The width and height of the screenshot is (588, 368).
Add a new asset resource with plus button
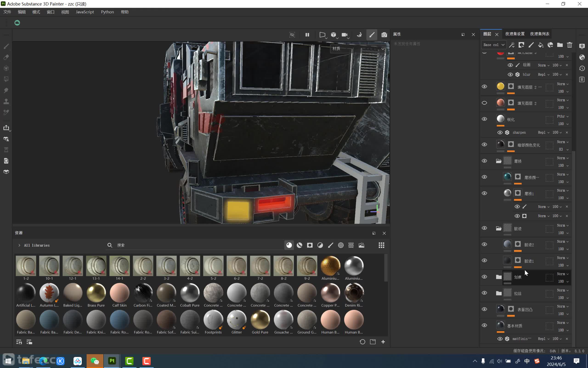click(383, 342)
